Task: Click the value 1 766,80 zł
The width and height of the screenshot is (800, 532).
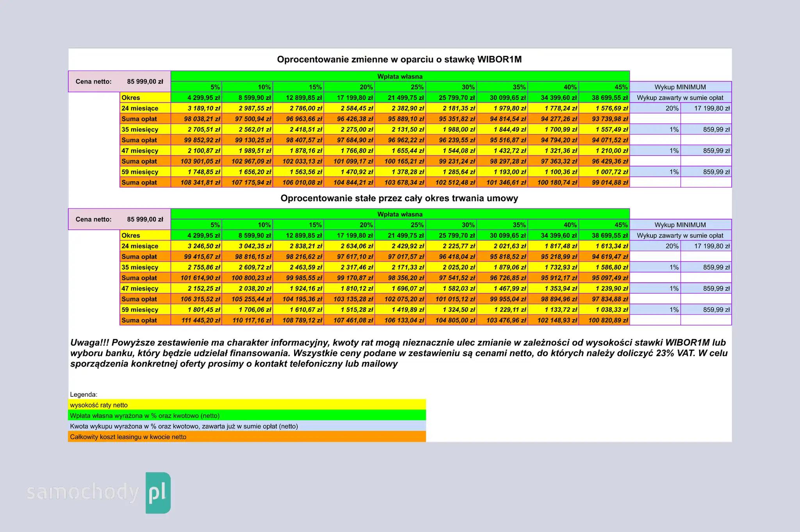Action: [x=349, y=150]
